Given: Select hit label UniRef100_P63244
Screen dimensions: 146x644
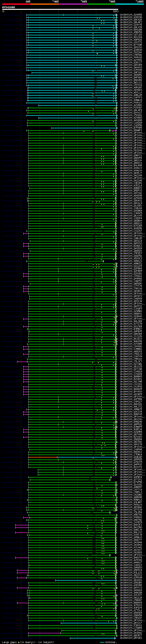Looking at the screenshot, I should 131,151.
